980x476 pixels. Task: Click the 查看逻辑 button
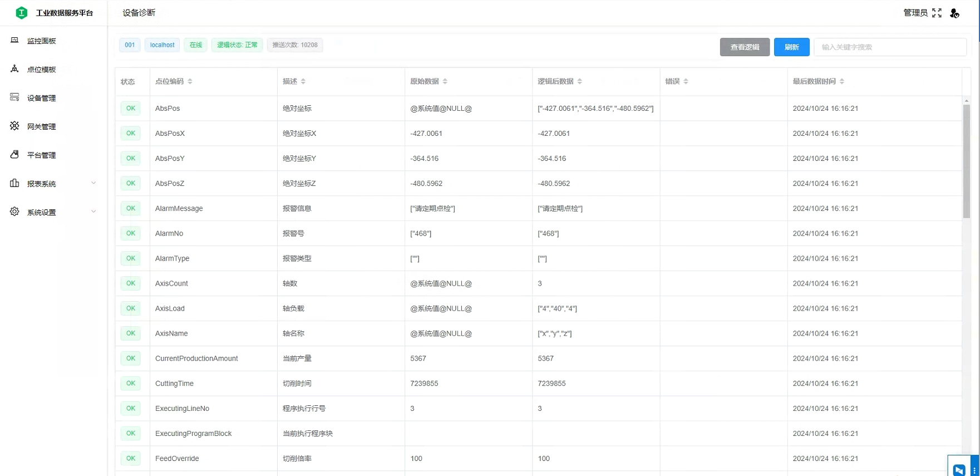click(x=745, y=47)
